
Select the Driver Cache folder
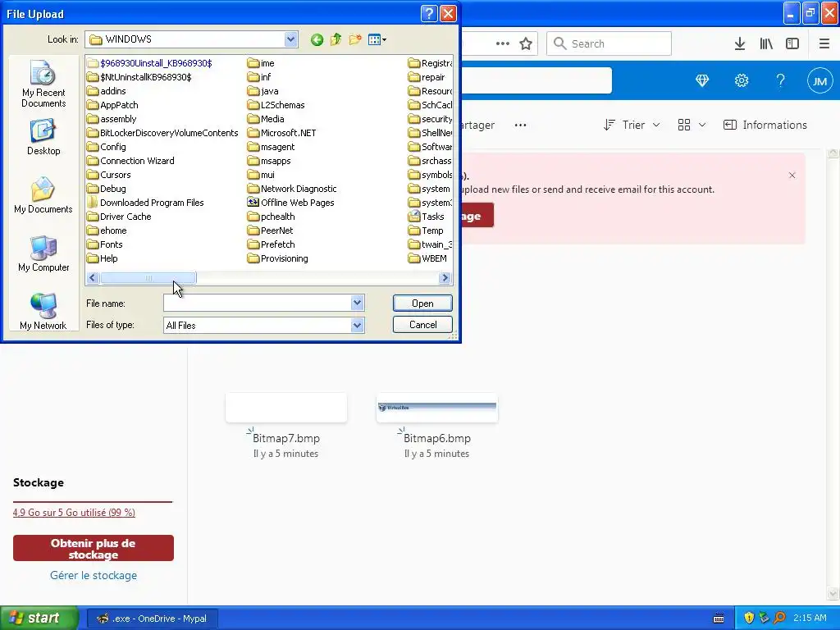click(119, 217)
